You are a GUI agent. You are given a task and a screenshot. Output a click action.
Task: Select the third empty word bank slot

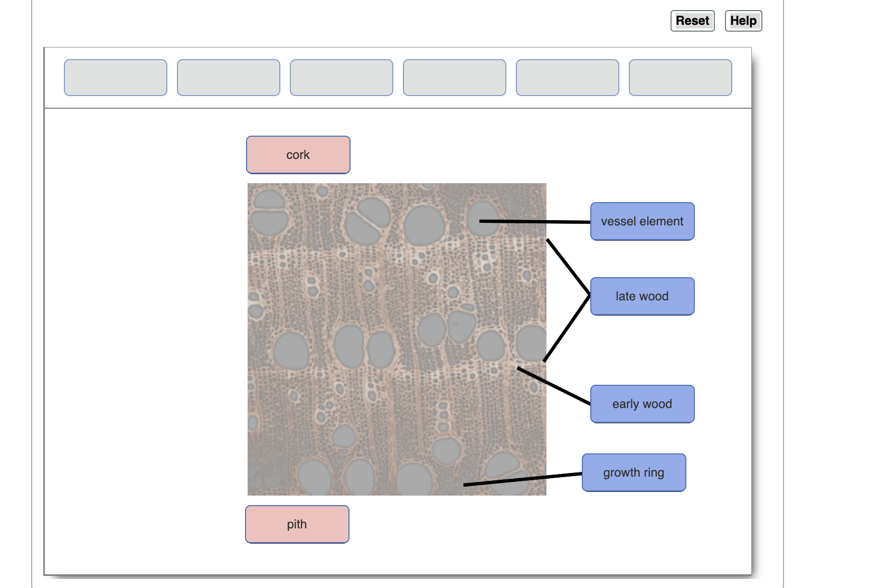coord(341,77)
